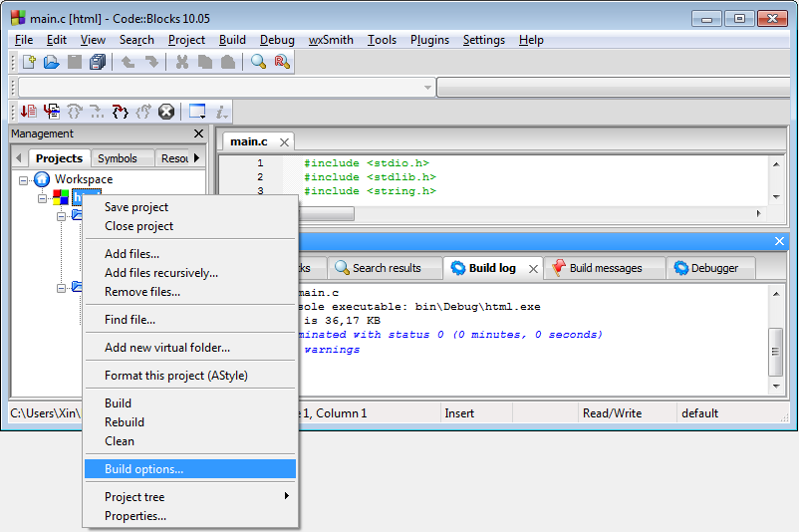This screenshot has width=799, height=532.
Task: Click the Find magnifier toolbar icon
Action: tap(258, 62)
